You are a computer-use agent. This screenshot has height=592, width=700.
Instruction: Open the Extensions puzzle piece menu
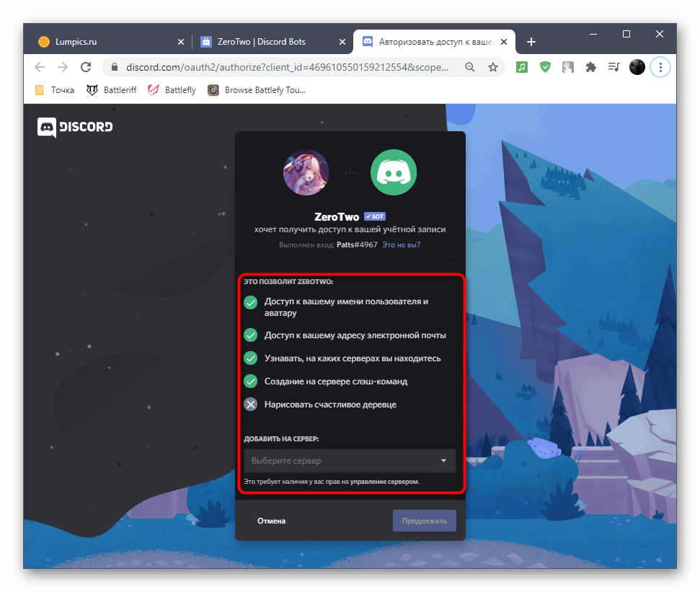[x=590, y=67]
